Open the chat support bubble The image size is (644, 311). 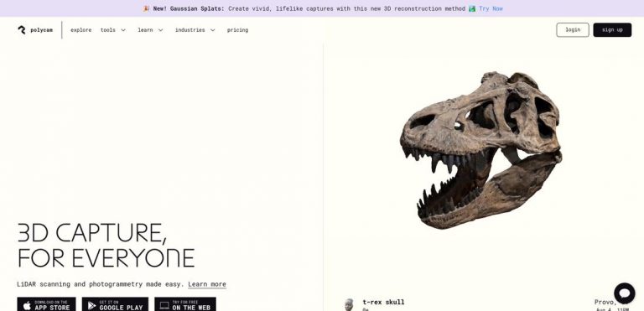click(624, 293)
